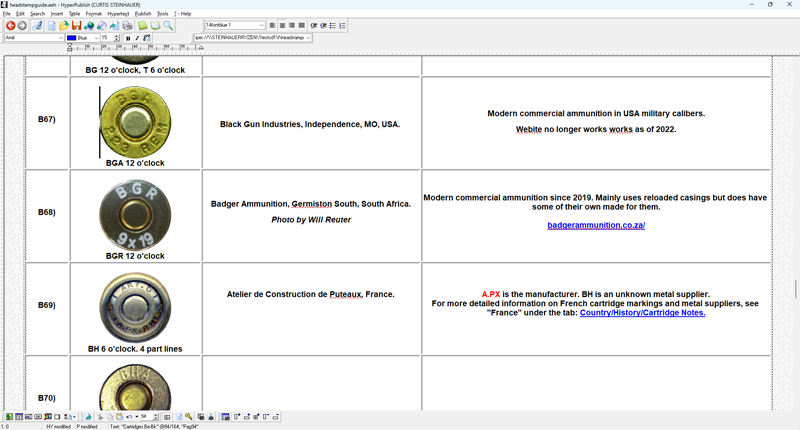Follow the badgerammunition.co.za link
Image resolution: width=800 pixels, height=430 pixels.
coord(596,225)
